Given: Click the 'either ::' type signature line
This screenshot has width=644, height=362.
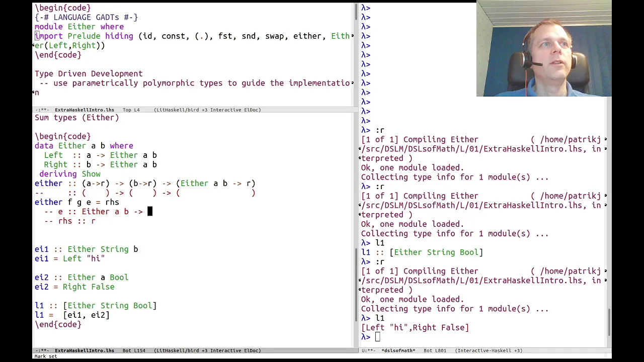Looking at the screenshot, I should point(145,184).
